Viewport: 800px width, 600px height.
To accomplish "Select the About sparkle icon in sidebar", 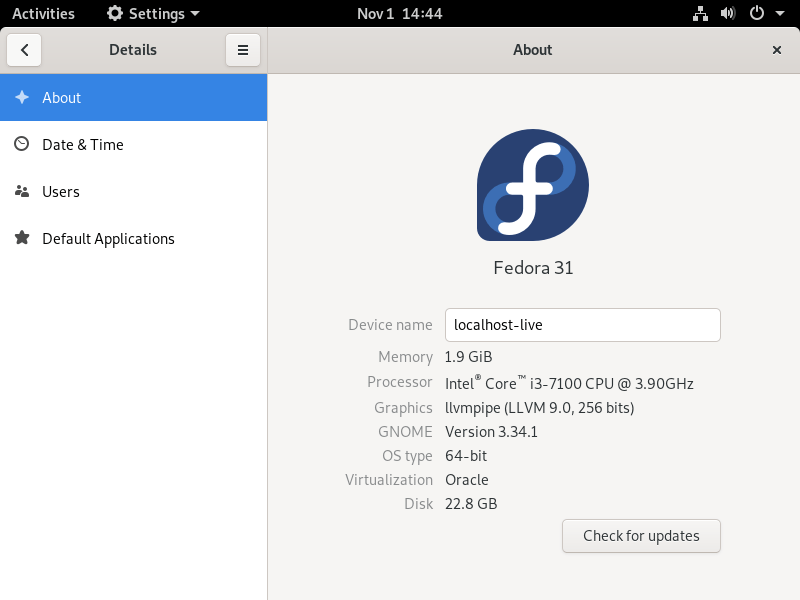I will coord(22,97).
